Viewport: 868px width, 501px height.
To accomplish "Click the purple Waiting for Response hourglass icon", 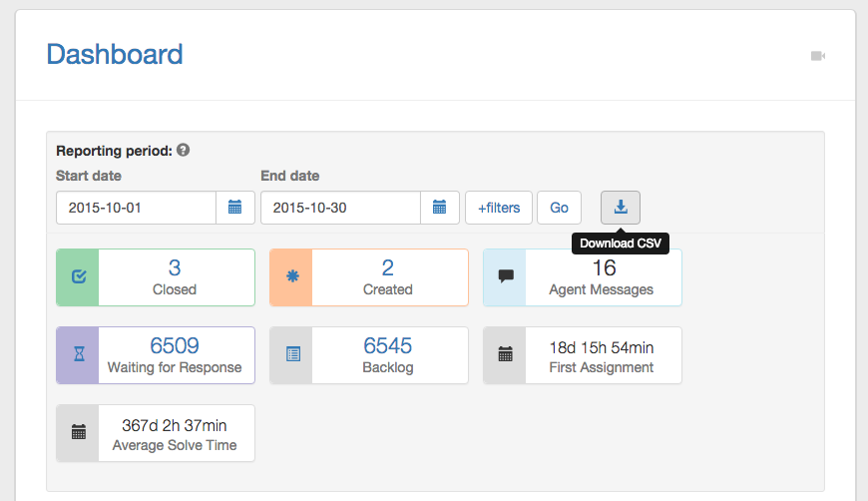I will (78, 355).
